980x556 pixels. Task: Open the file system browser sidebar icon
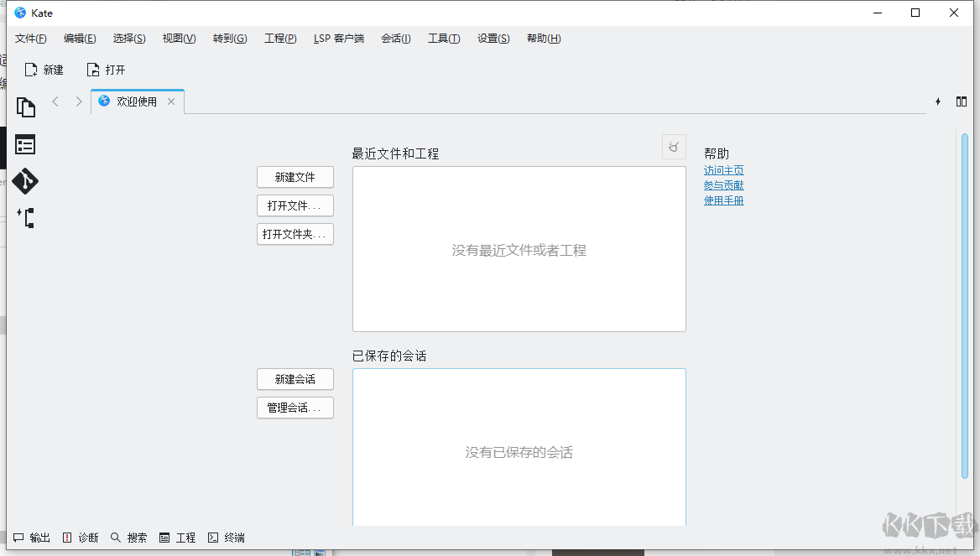(26, 144)
